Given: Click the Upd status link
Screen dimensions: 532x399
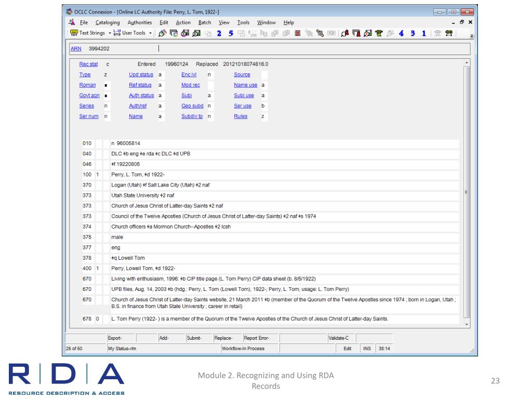Looking at the screenshot, I should [141, 75].
